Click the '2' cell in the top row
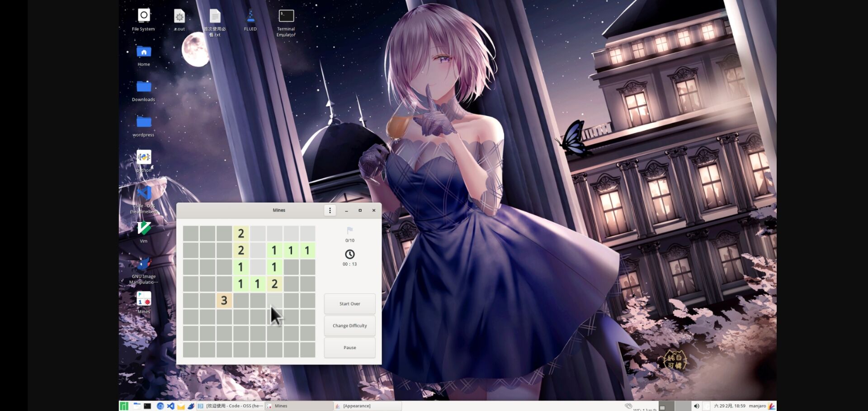Image resolution: width=868 pixels, height=411 pixels. tap(241, 233)
